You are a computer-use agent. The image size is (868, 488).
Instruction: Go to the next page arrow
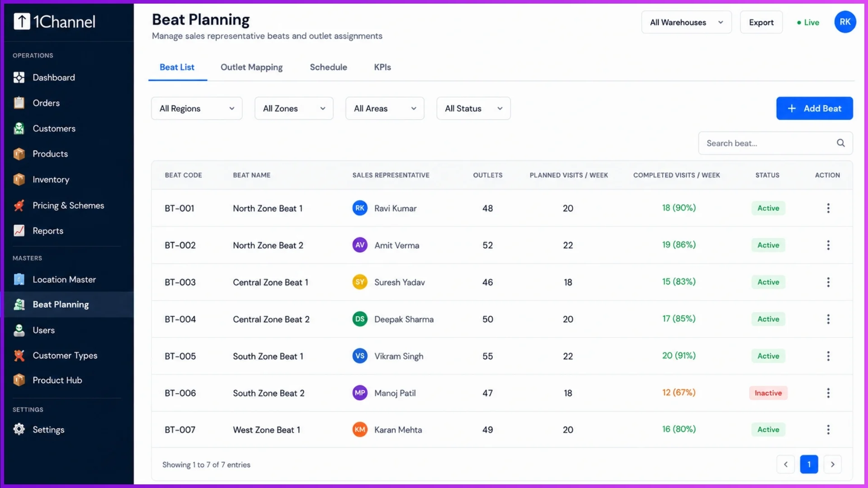tap(832, 465)
